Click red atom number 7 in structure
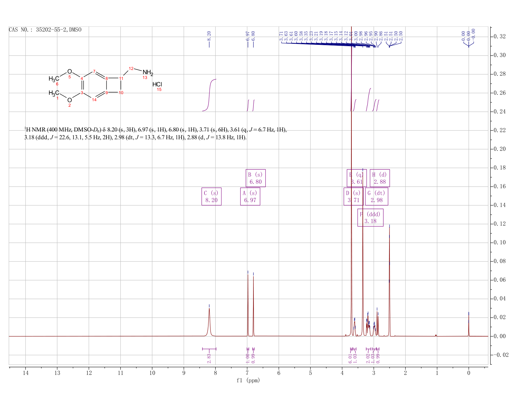 point(94,71)
